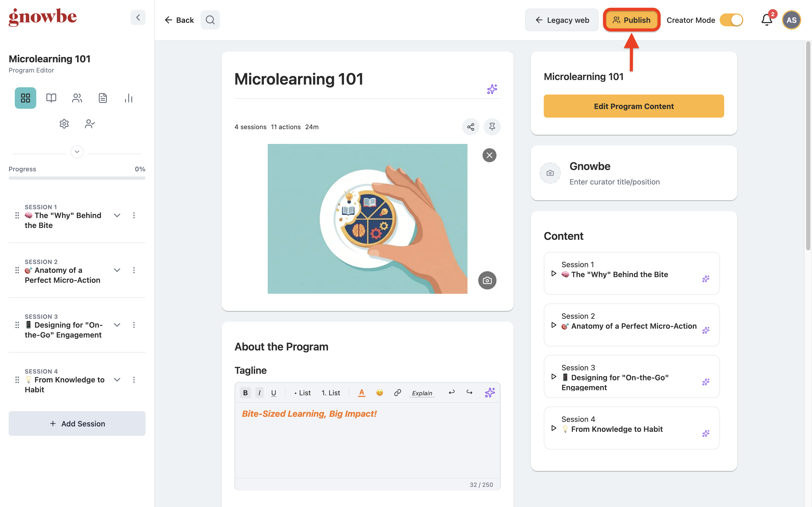Click Edit Program Content

coord(633,106)
